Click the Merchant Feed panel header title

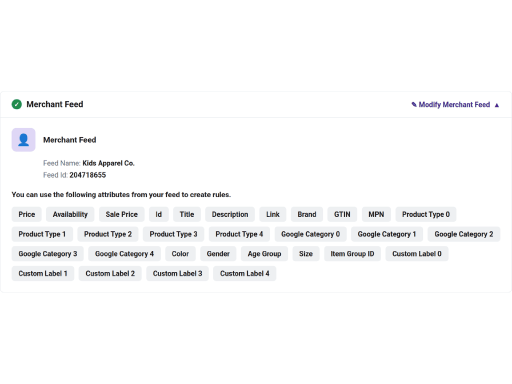55,104
